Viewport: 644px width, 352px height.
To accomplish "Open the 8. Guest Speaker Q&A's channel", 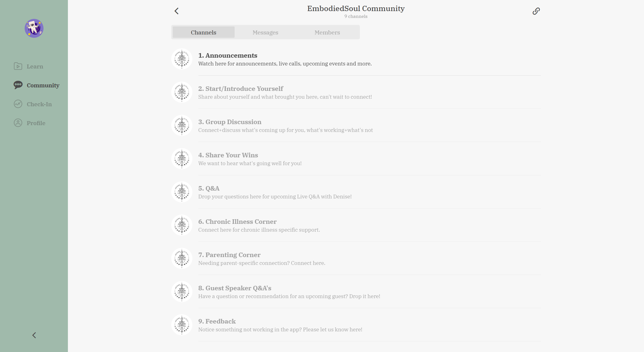I will pyautogui.click(x=356, y=292).
